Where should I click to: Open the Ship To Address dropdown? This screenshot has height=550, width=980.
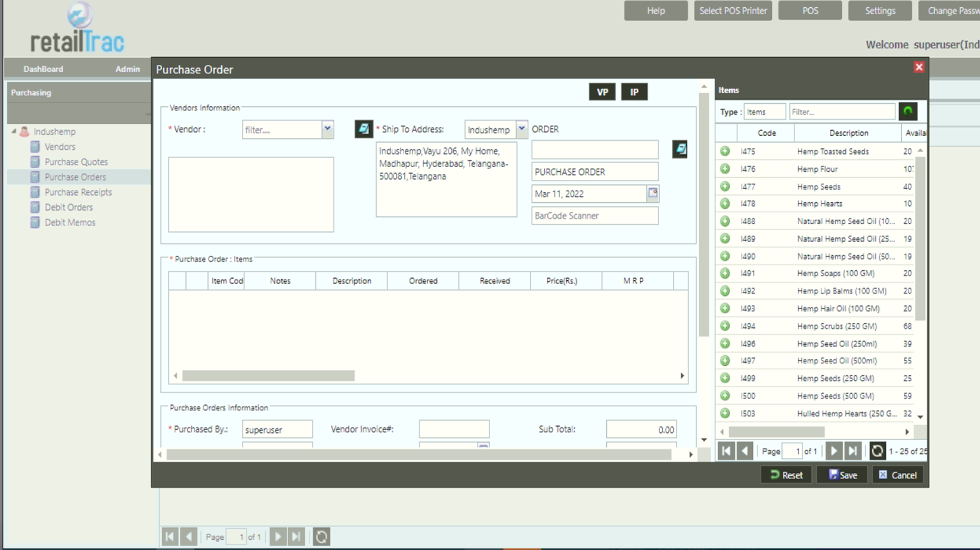point(522,129)
